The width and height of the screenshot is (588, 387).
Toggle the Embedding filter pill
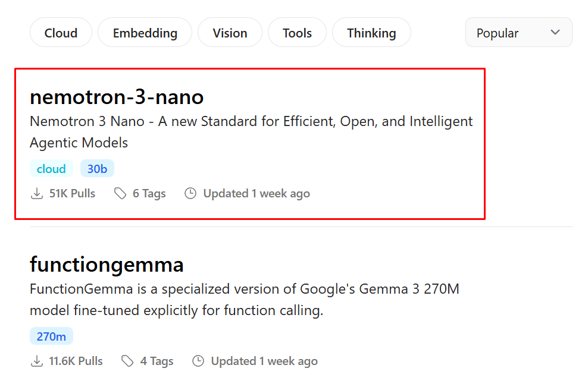(x=145, y=33)
